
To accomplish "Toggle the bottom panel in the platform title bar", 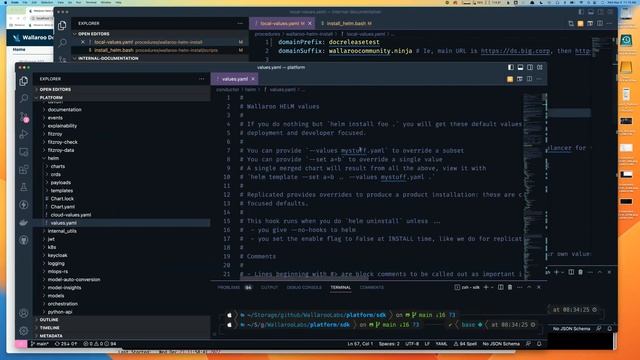I will 520,67.
